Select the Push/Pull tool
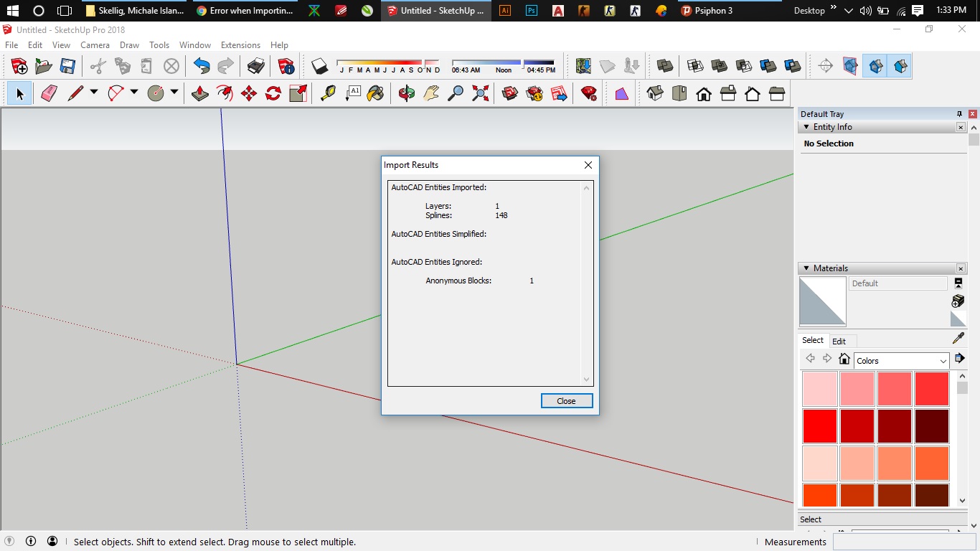Viewport: 980px width, 551px height. point(200,93)
